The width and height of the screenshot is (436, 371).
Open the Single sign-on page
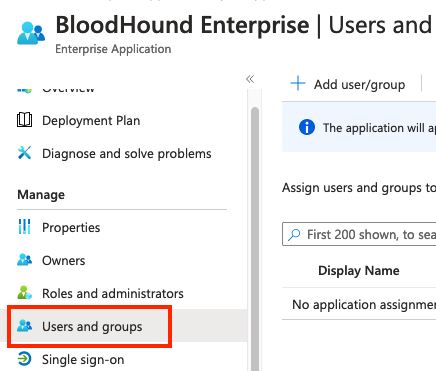83,360
